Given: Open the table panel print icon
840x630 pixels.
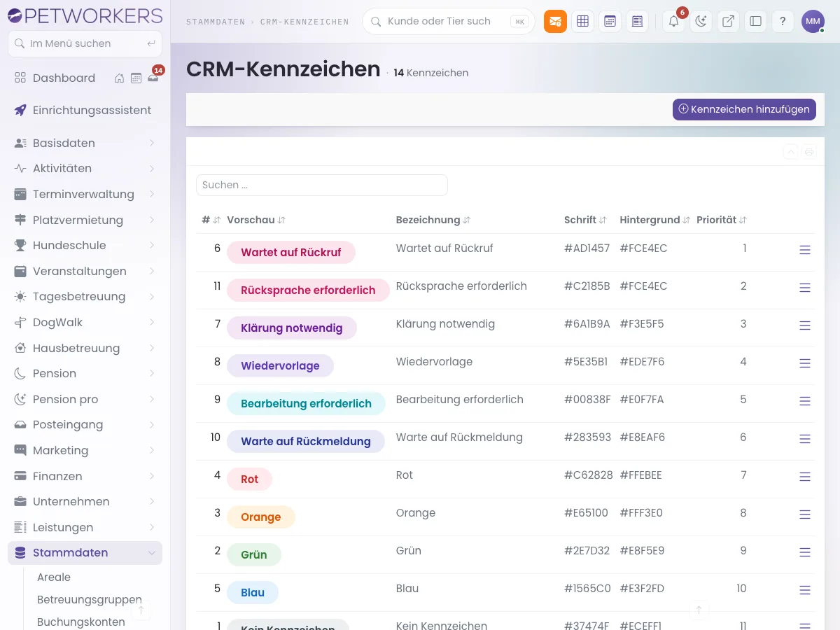Looking at the screenshot, I should [809, 152].
